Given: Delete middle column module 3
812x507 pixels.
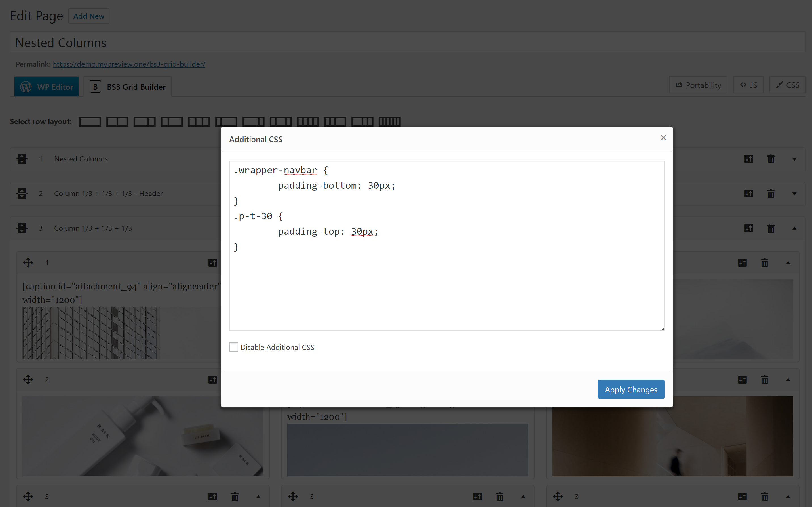Looking at the screenshot, I should (x=500, y=496).
